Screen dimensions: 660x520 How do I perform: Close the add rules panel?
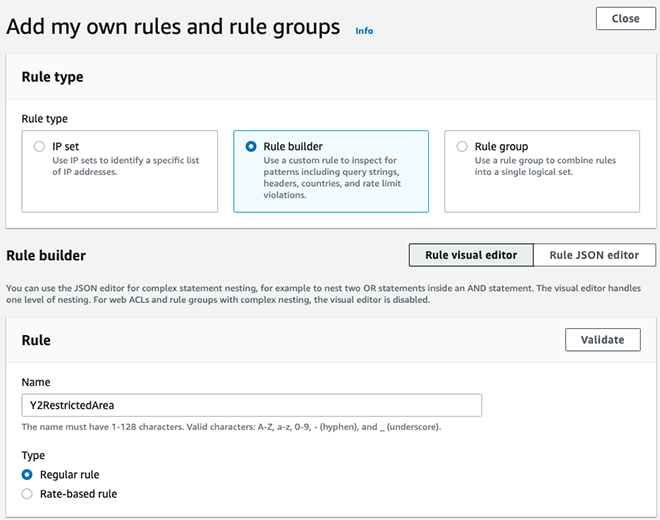(625, 19)
